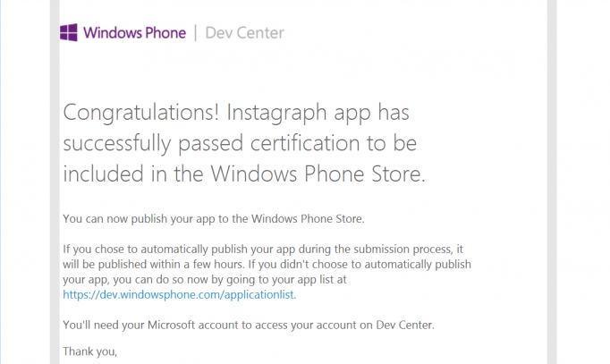Click the "Thank you," closing text
This screenshot has height=364, width=610.
(x=89, y=351)
